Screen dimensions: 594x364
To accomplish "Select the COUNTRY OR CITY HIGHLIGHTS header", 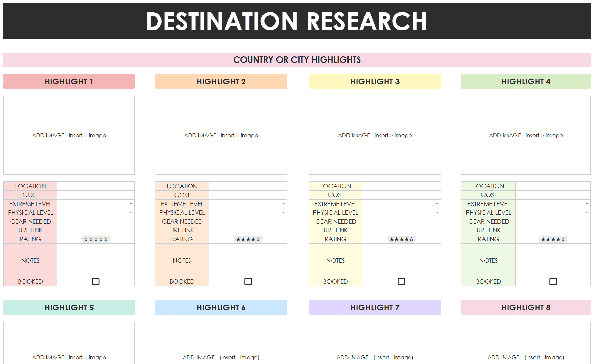I will pyautogui.click(x=297, y=60).
